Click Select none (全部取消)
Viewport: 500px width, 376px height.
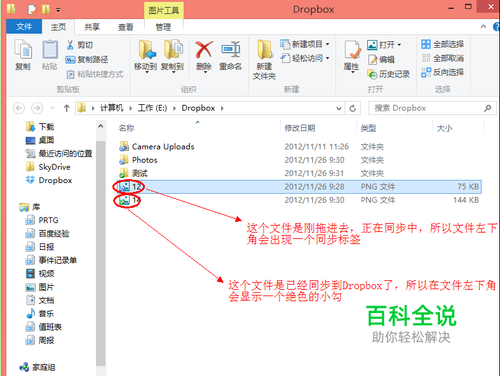pos(442,58)
